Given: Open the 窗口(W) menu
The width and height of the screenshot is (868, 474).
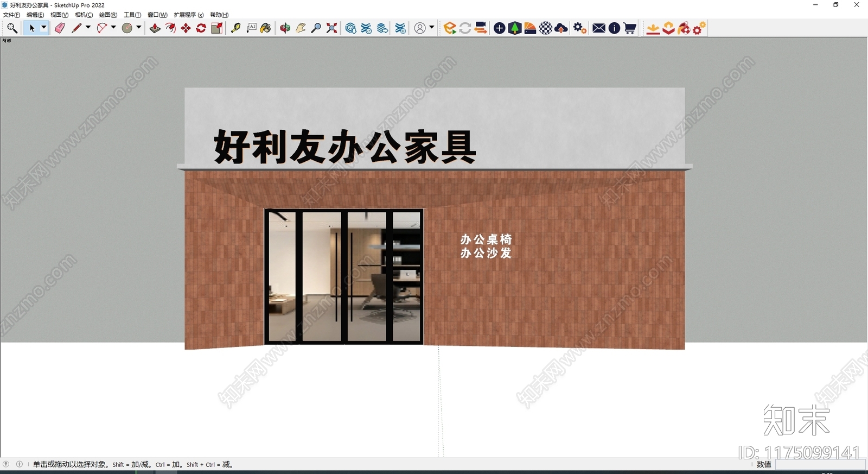Looking at the screenshot, I should point(157,15).
